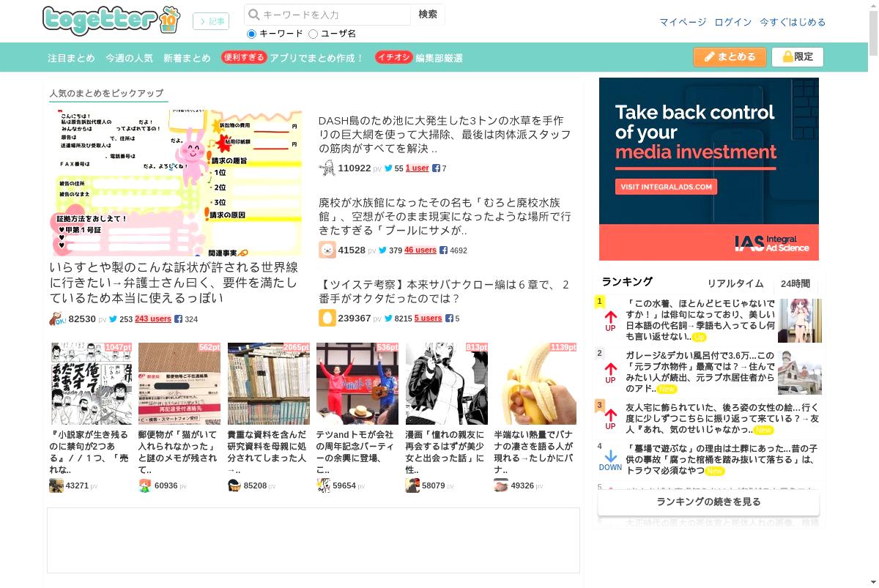879x588 pixels.
Task: Click author avatar next to 85208 pv
Action: (234, 485)
